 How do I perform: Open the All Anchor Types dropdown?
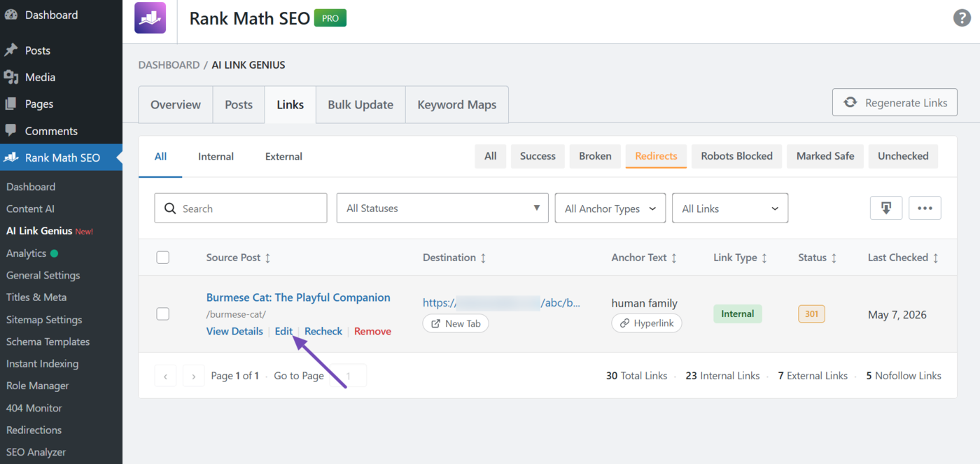coord(610,208)
